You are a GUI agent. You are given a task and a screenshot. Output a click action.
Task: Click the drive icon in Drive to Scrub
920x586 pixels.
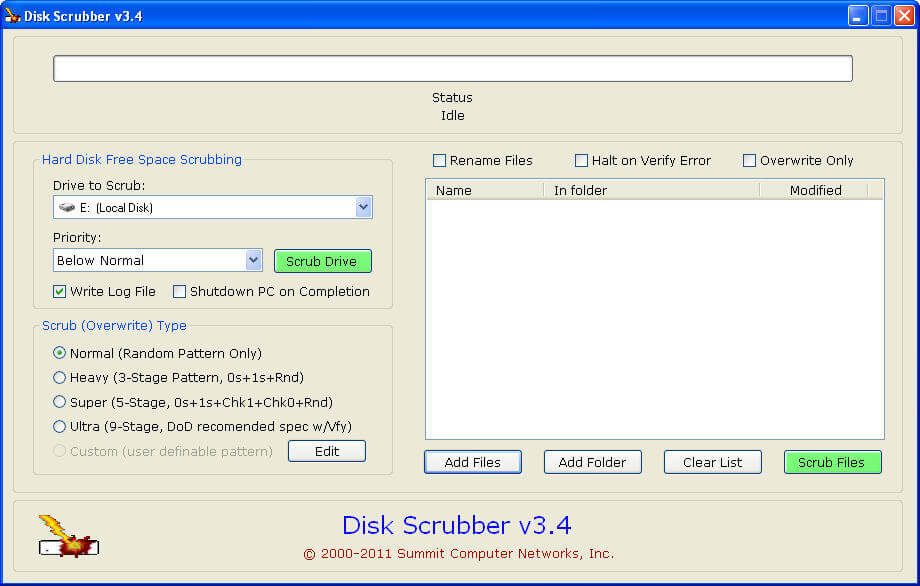point(67,208)
